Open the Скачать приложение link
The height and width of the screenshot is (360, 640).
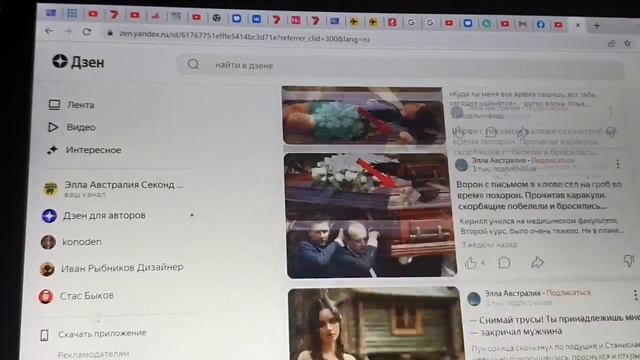(x=102, y=333)
